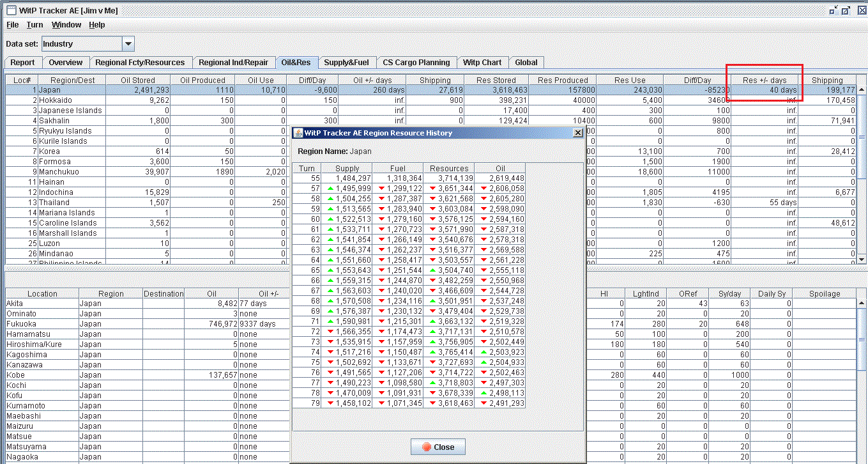The width and height of the screenshot is (868, 464).
Task: Open the CS Cargo Planning tab
Action: tap(416, 63)
